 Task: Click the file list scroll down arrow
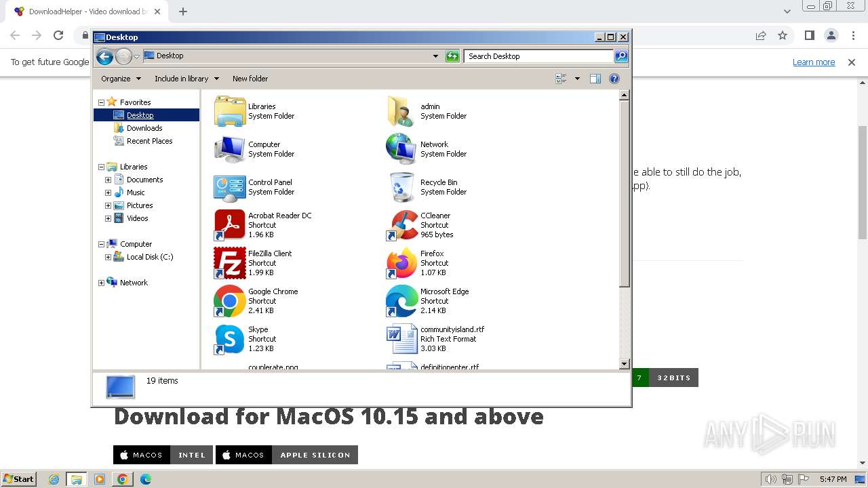pos(625,364)
